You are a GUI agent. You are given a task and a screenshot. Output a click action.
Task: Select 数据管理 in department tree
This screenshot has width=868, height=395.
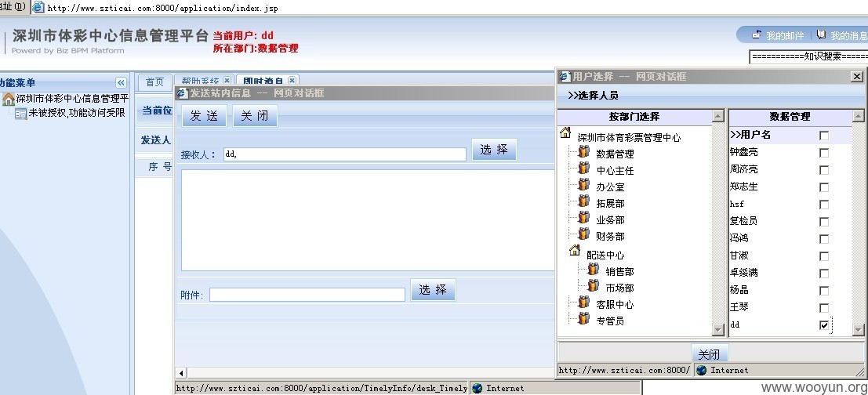point(615,154)
